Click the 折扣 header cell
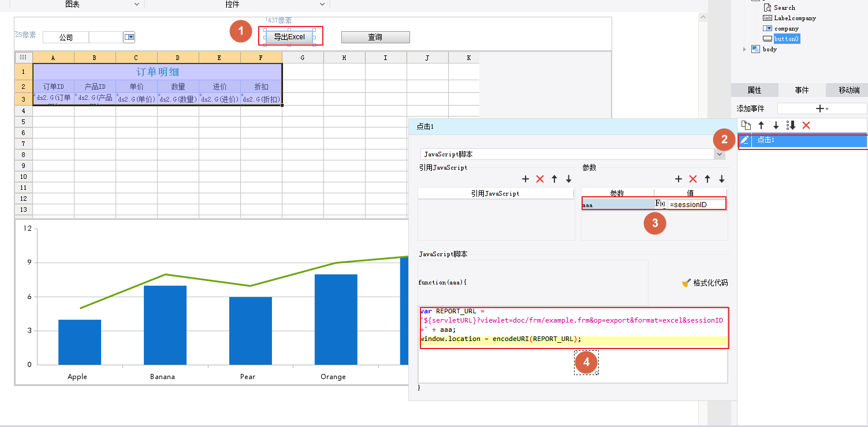868x427 pixels. click(262, 87)
